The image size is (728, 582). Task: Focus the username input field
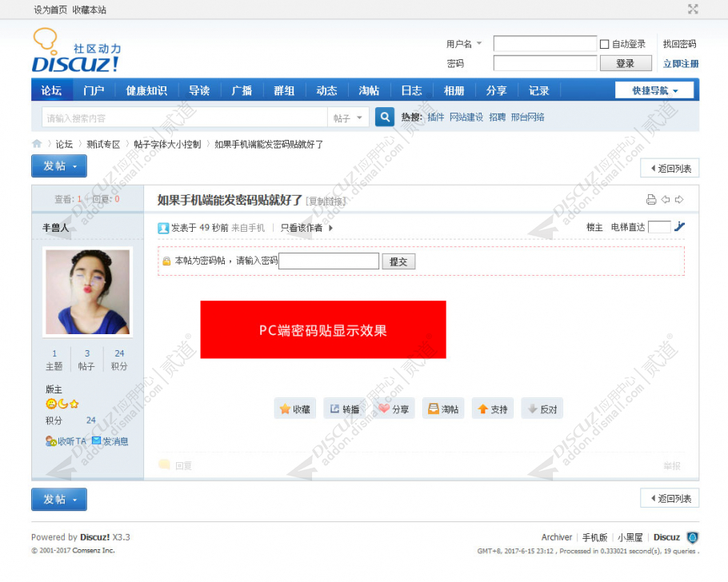tap(545, 44)
